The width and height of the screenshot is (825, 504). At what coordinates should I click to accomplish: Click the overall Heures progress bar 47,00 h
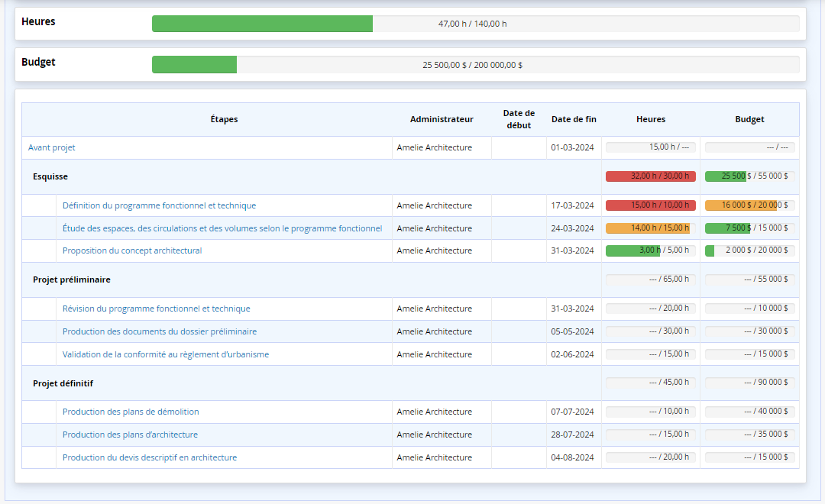coord(476,24)
